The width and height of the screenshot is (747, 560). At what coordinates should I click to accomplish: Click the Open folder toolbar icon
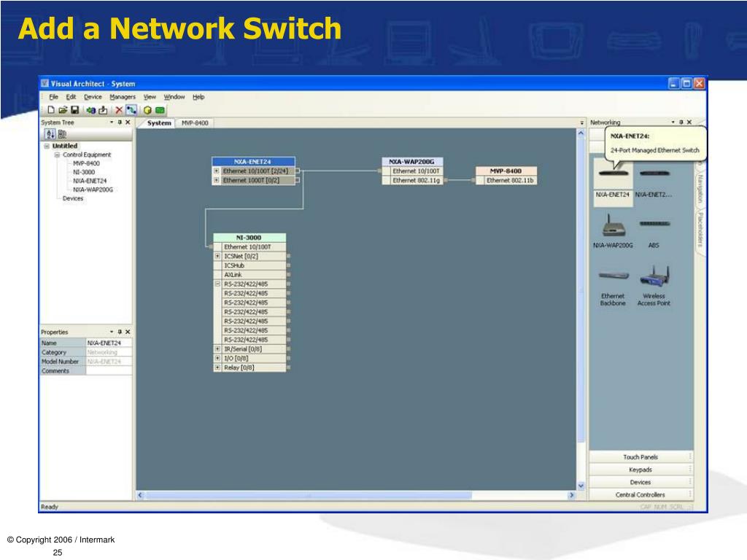pos(63,110)
